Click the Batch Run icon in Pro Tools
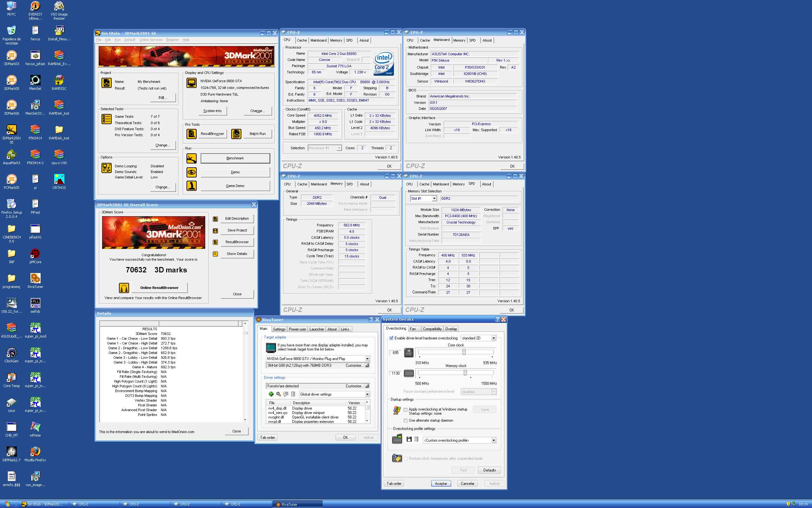 (x=236, y=134)
